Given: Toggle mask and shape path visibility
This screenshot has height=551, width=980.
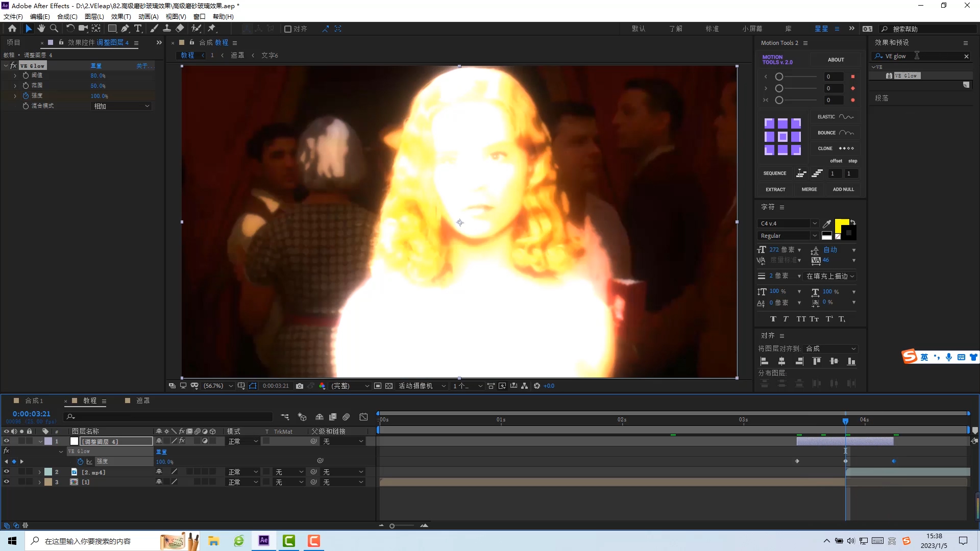Looking at the screenshot, I should pos(253,386).
